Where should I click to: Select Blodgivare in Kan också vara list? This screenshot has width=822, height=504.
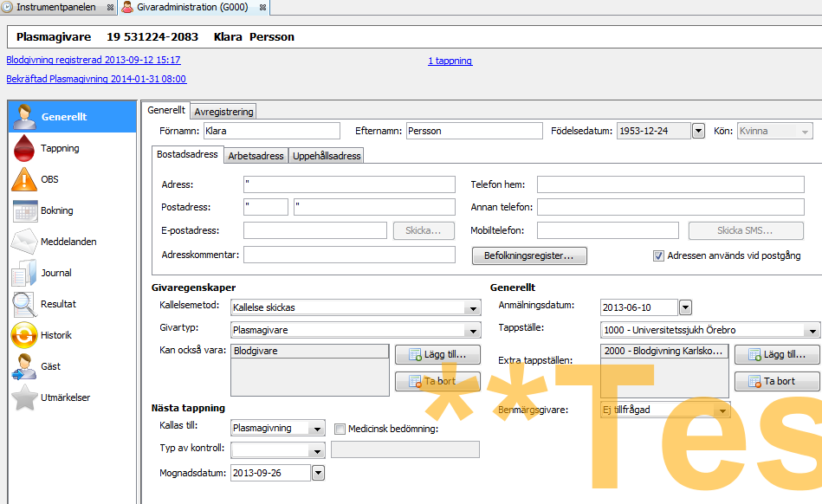point(310,351)
